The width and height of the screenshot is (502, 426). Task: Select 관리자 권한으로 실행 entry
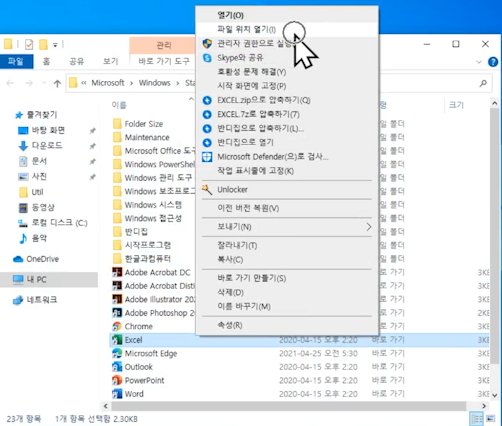tap(287, 44)
